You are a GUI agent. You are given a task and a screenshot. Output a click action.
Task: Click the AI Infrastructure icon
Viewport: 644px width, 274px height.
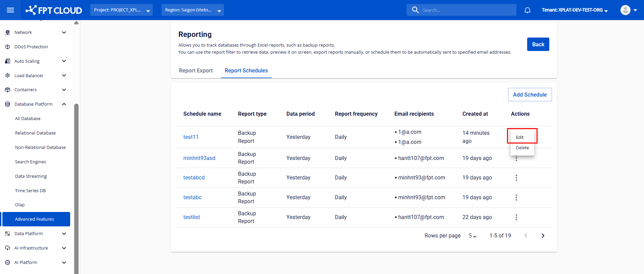coord(8,248)
